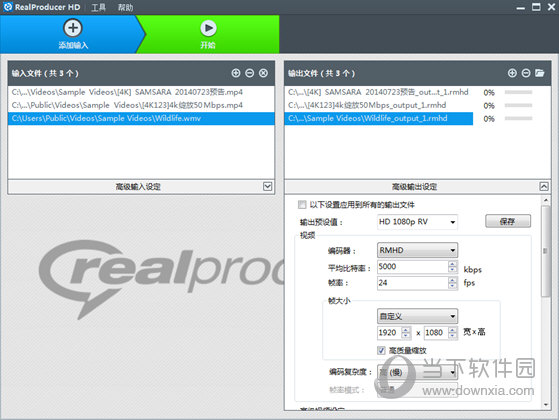Increase width 1920 with stepper up arrow
Screen dimensions: 559x420
point(406,330)
